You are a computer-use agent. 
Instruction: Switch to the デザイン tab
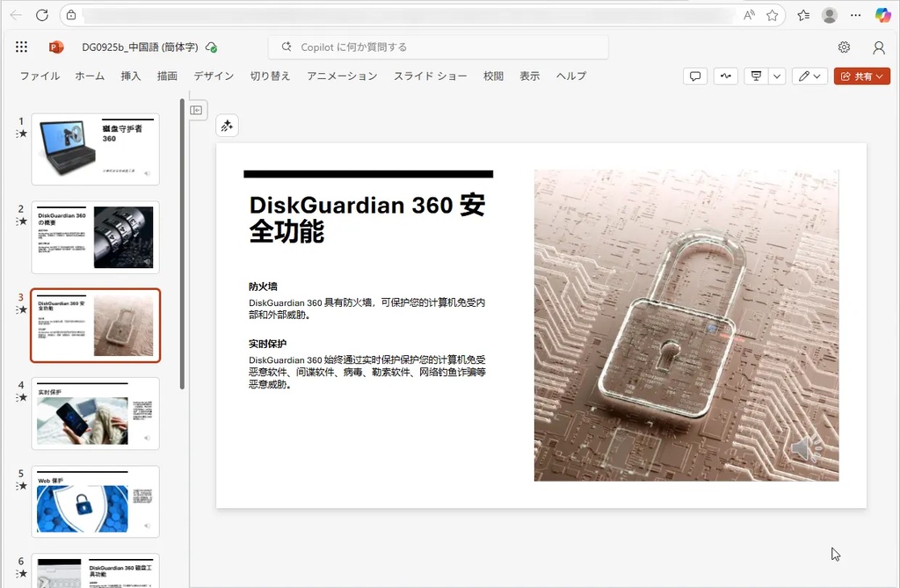pyautogui.click(x=214, y=76)
